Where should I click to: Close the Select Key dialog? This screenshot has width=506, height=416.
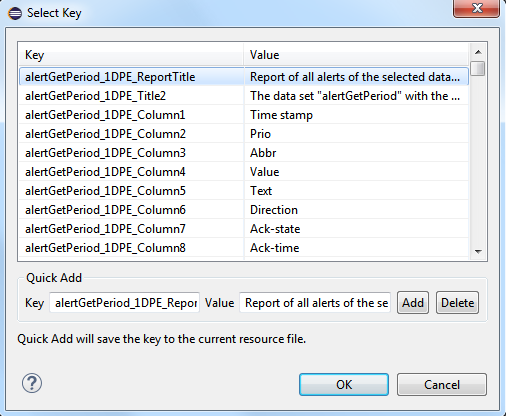[x=476, y=8]
